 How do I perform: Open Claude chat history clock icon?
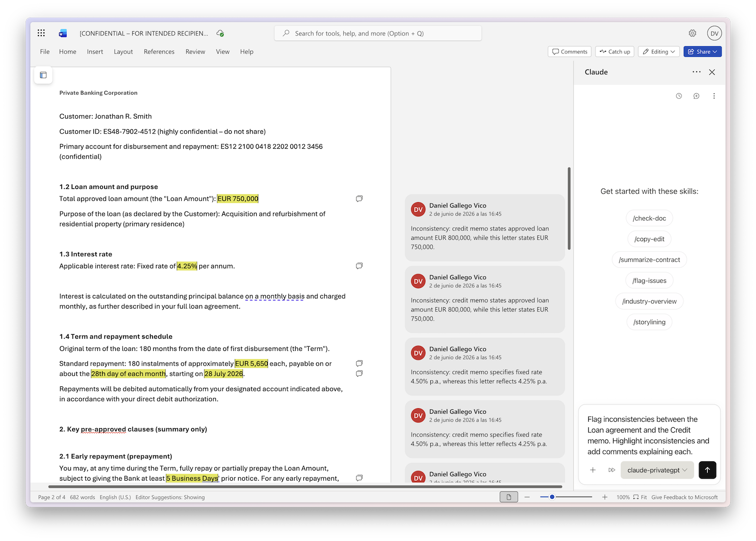pos(679,96)
